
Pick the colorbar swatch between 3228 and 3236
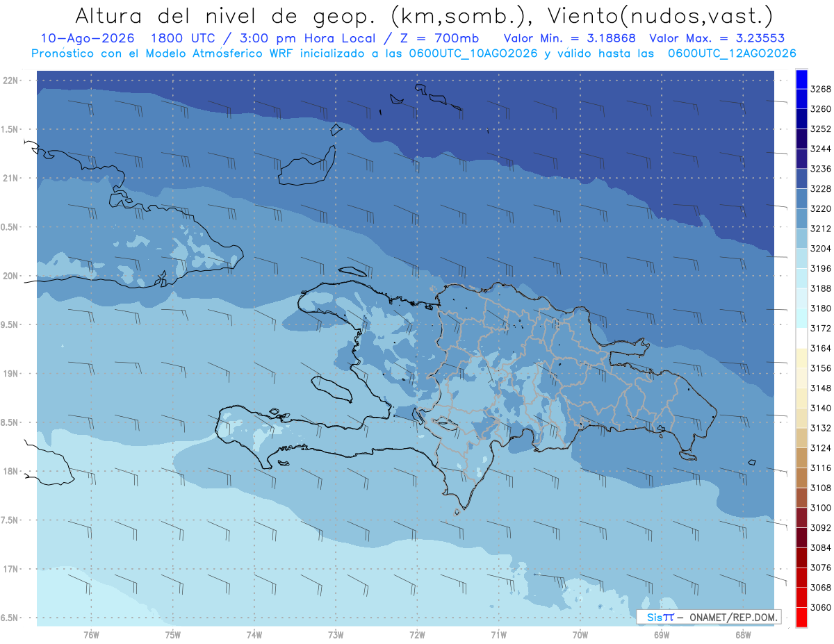(x=801, y=179)
